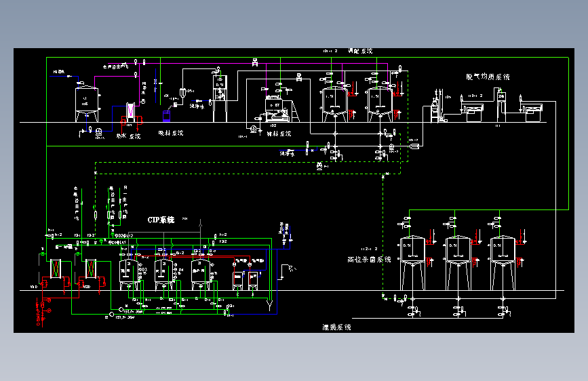
Task: Select the upper CIP pump circle
Action: tap(121, 309)
